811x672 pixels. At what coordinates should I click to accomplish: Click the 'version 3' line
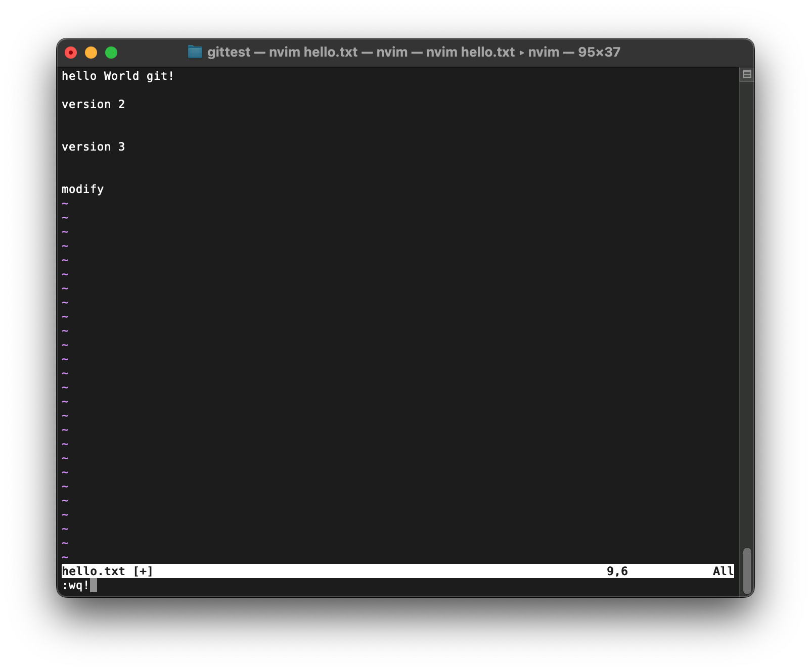93,147
